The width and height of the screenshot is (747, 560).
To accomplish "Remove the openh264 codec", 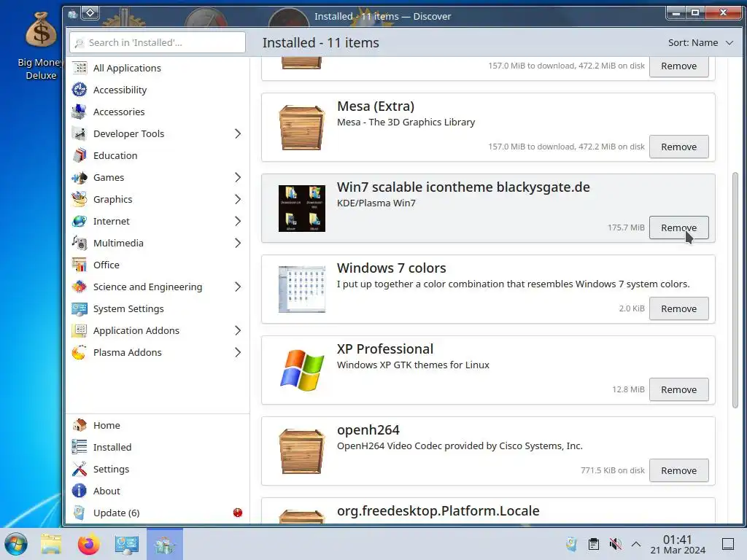I will [x=679, y=471].
